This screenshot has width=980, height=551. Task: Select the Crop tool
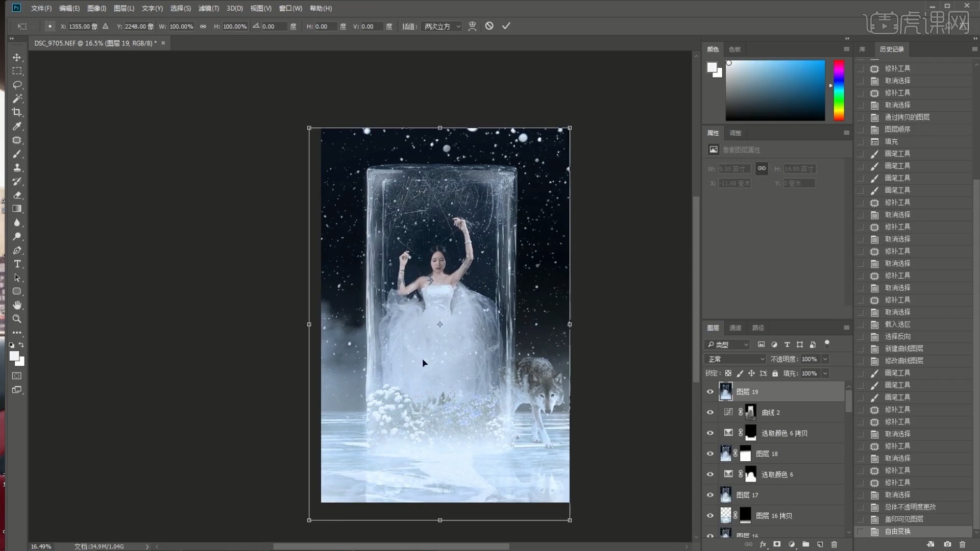[x=17, y=112]
